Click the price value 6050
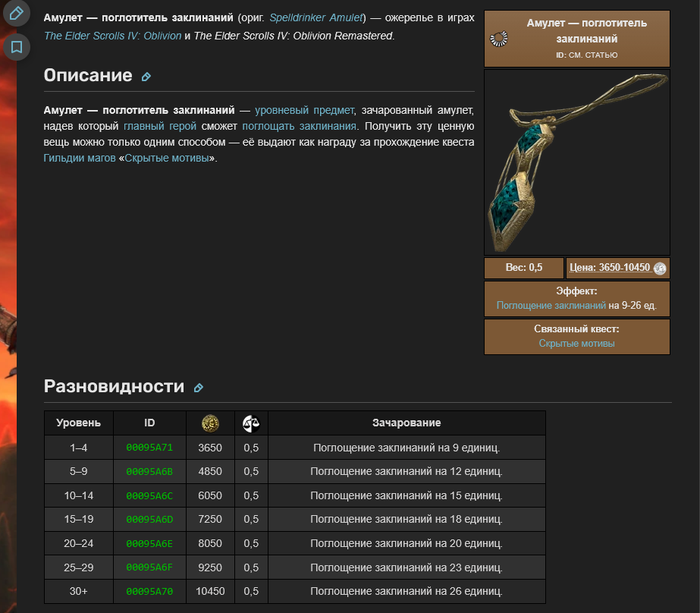Image resolution: width=700 pixels, height=613 pixels. [210, 495]
